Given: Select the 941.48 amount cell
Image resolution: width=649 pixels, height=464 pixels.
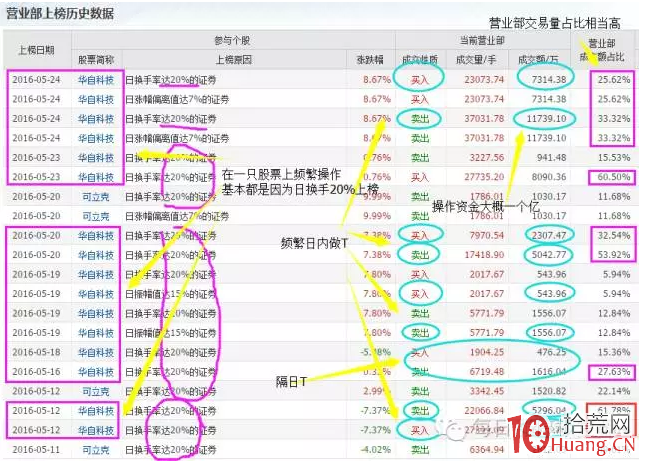Looking at the screenshot, I should click(x=549, y=158).
